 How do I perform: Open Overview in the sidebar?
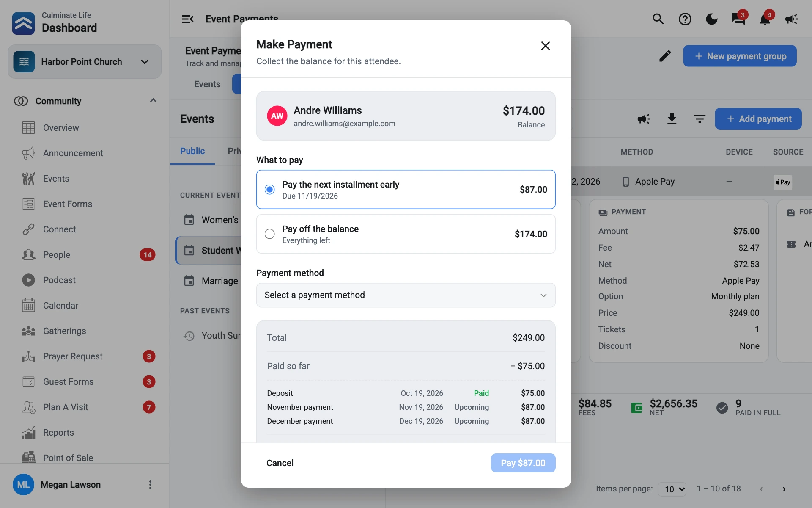point(61,128)
